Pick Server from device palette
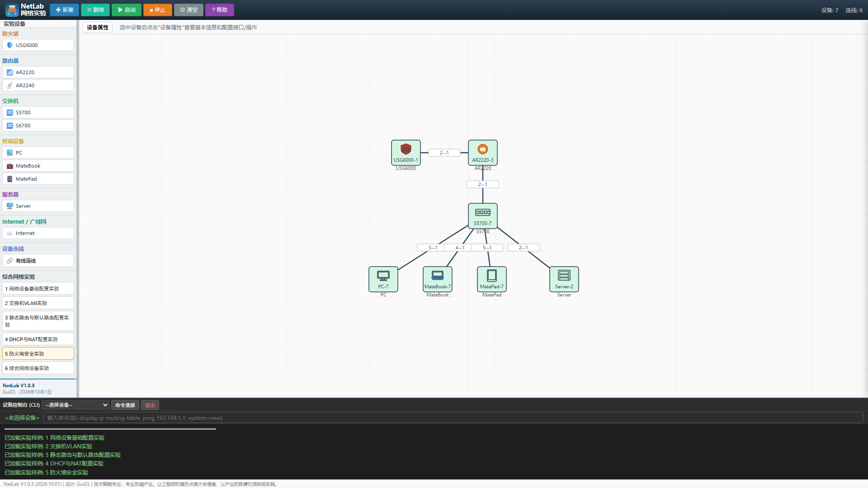The image size is (868, 488). (x=38, y=206)
